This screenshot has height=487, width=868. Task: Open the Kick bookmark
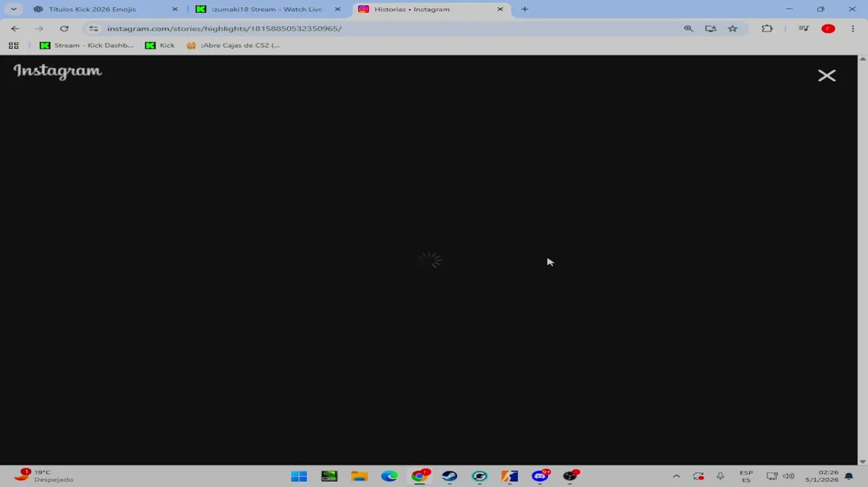160,45
